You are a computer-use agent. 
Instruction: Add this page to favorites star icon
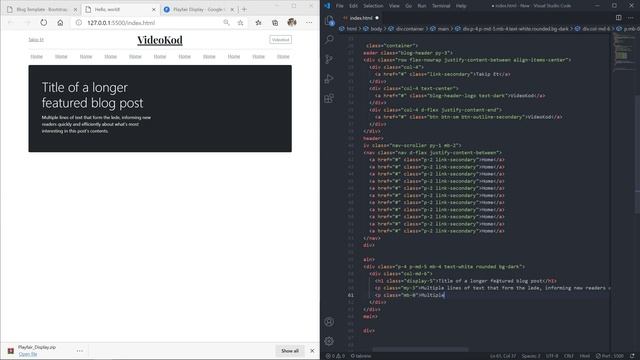pos(240,23)
